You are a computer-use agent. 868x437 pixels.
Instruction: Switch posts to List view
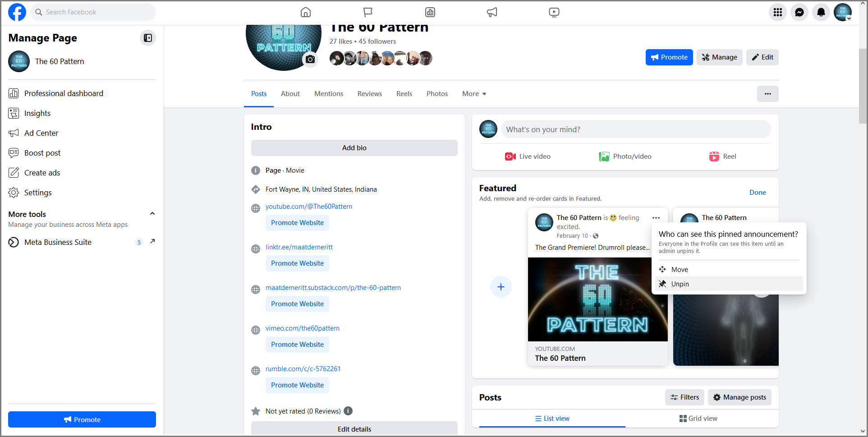click(x=552, y=419)
